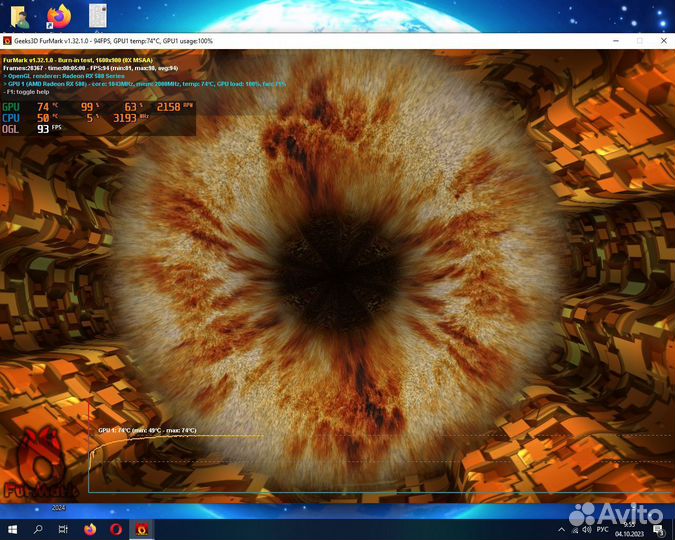Select the text document desktop icon

pos(98,15)
